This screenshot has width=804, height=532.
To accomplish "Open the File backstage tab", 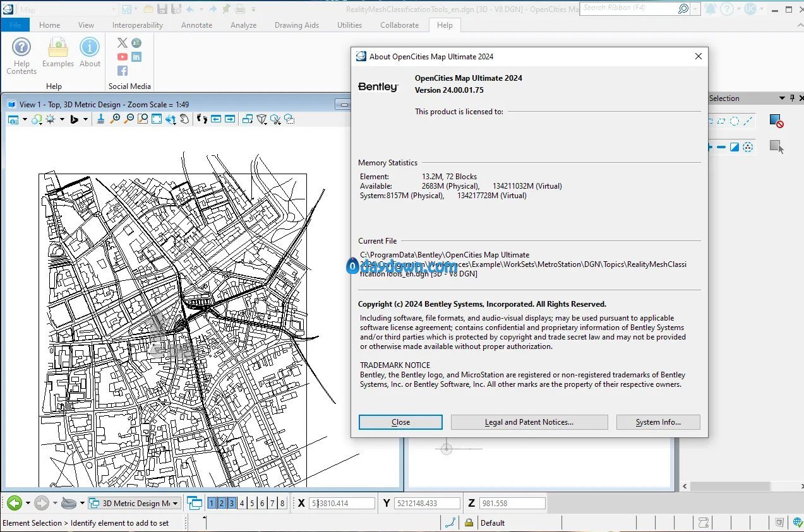I will [x=15, y=25].
